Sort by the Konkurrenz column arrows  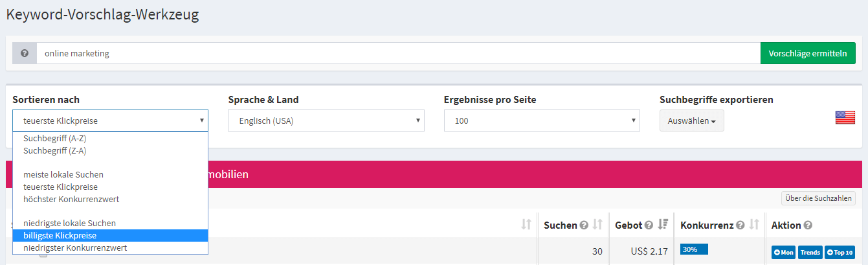tap(754, 225)
